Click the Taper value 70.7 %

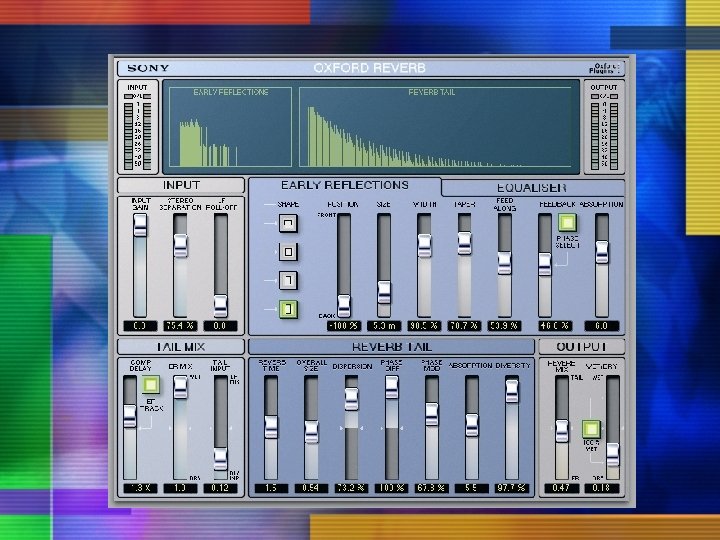pyautogui.click(x=464, y=326)
